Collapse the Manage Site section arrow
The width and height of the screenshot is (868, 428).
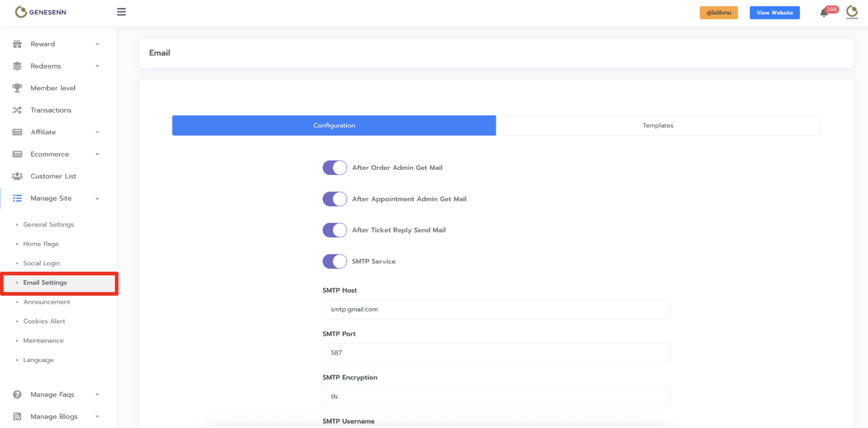tap(97, 199)
